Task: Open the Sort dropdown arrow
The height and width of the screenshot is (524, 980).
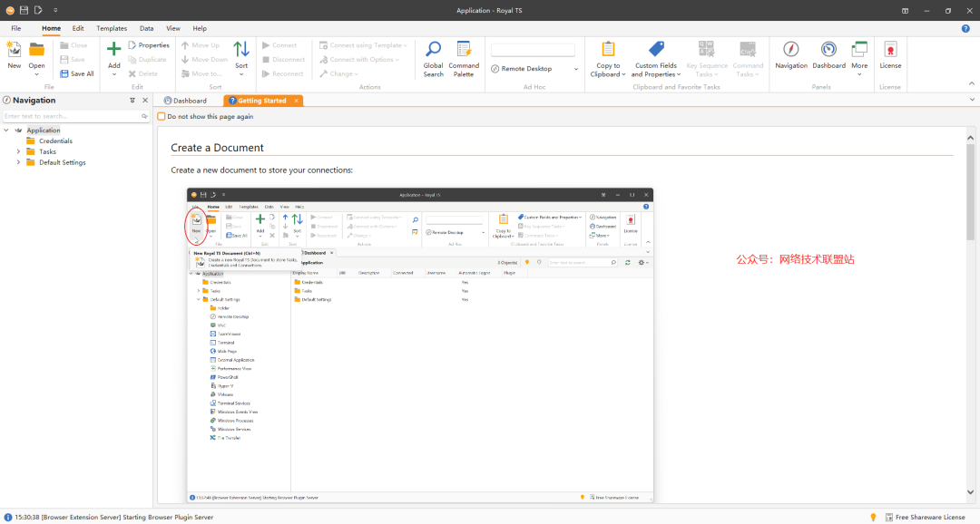Action: (241, 74)
